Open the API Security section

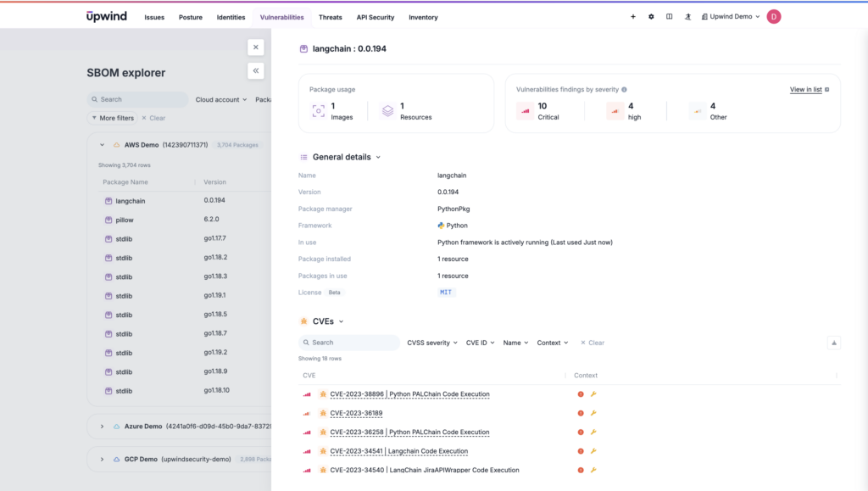tap(375, 17)
